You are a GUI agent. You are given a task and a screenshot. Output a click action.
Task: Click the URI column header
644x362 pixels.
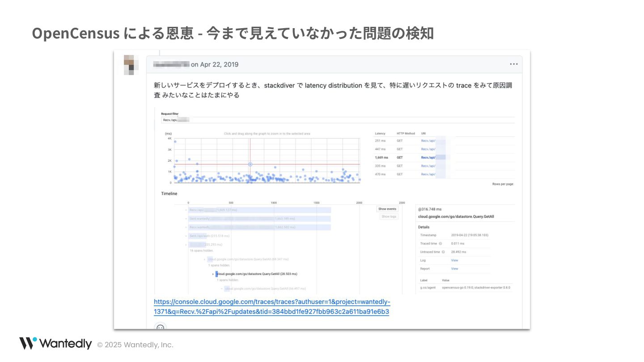pyautogui.click(x=423, y=133)
